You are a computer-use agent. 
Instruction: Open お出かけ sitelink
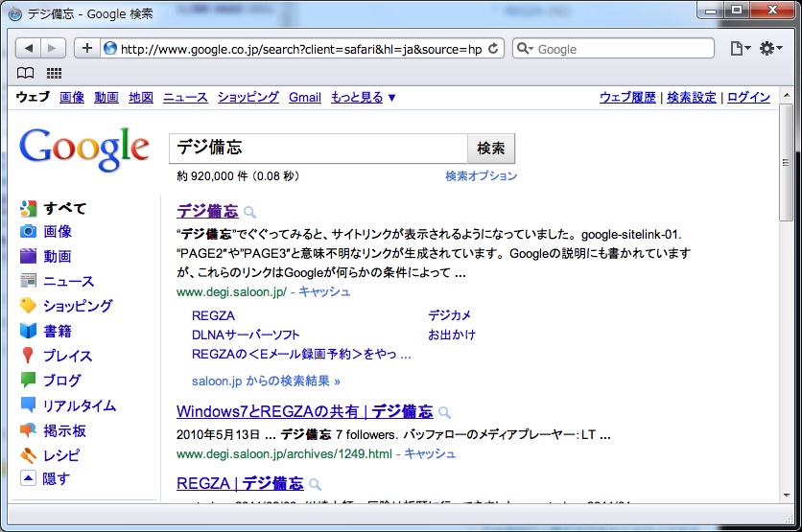point(452,335)
